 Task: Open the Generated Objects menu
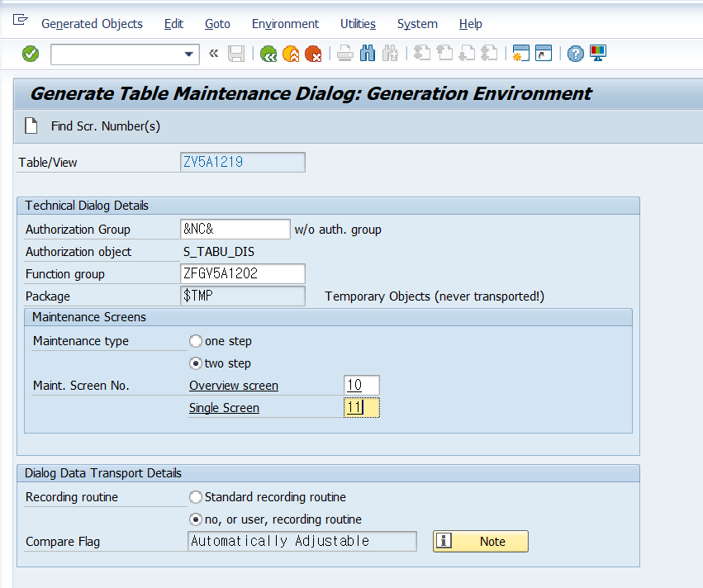92,24
